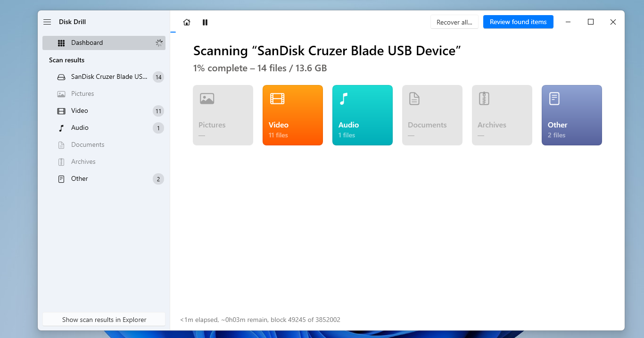Open Audio category in sidebar
This screenshot has width=644, height=338.
click(104, 127)
